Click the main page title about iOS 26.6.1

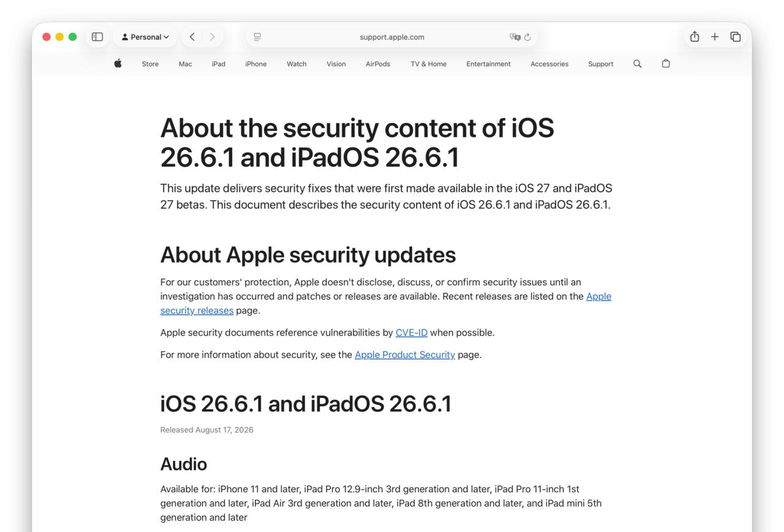coord(357,143)
